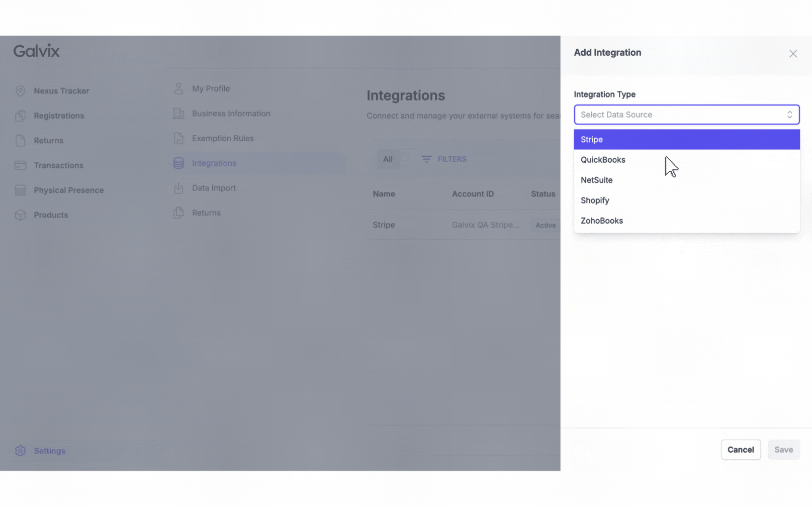Open Data Import settings
This screenshot has height=506, width=812.
tap(214, 188)
